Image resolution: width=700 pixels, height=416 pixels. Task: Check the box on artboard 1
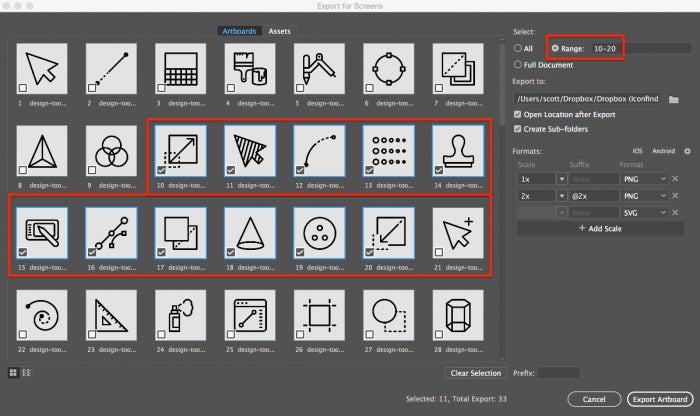click(23, 88)
